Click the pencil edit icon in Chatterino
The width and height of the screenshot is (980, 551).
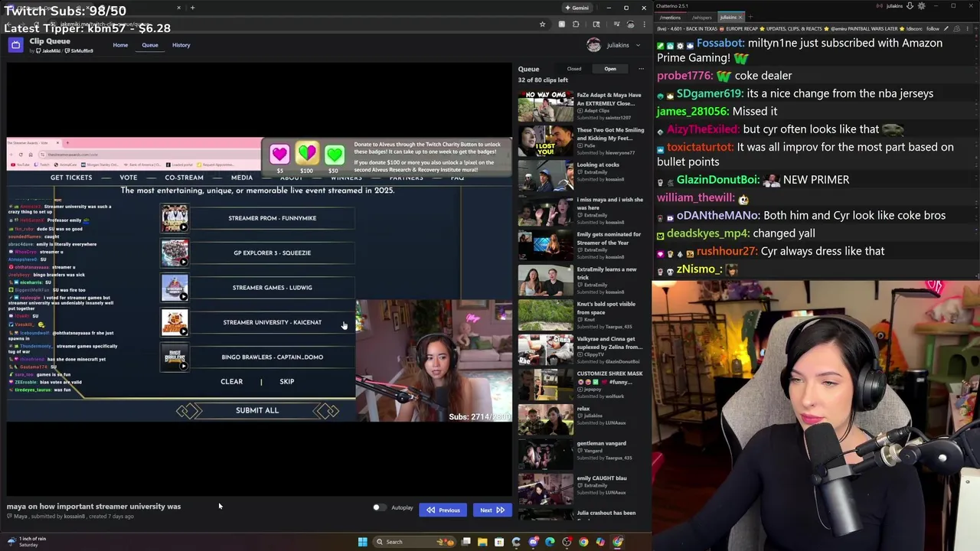[x=946, y=28]
